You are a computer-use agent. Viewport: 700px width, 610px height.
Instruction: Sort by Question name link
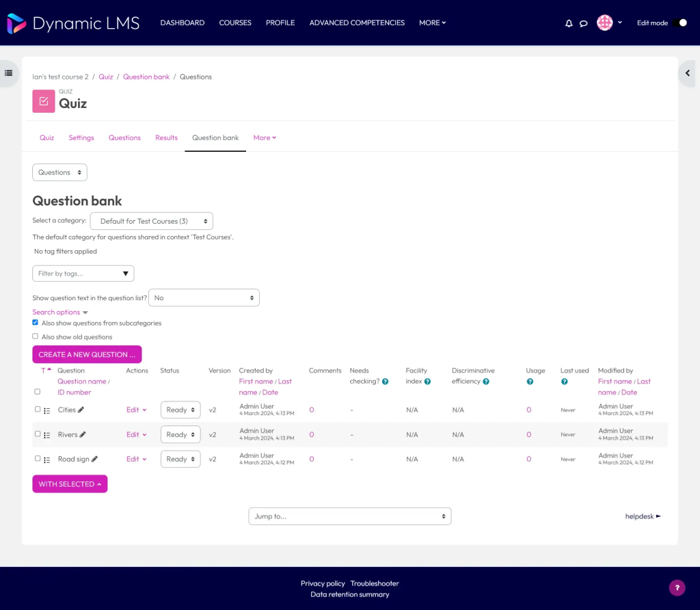point(82,382)
